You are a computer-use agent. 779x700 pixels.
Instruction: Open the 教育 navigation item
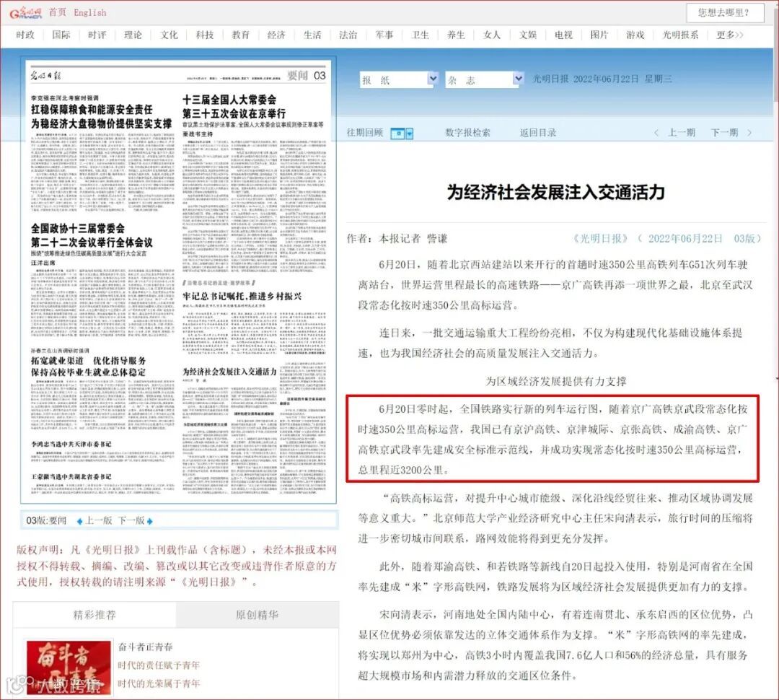click(240, 35)
